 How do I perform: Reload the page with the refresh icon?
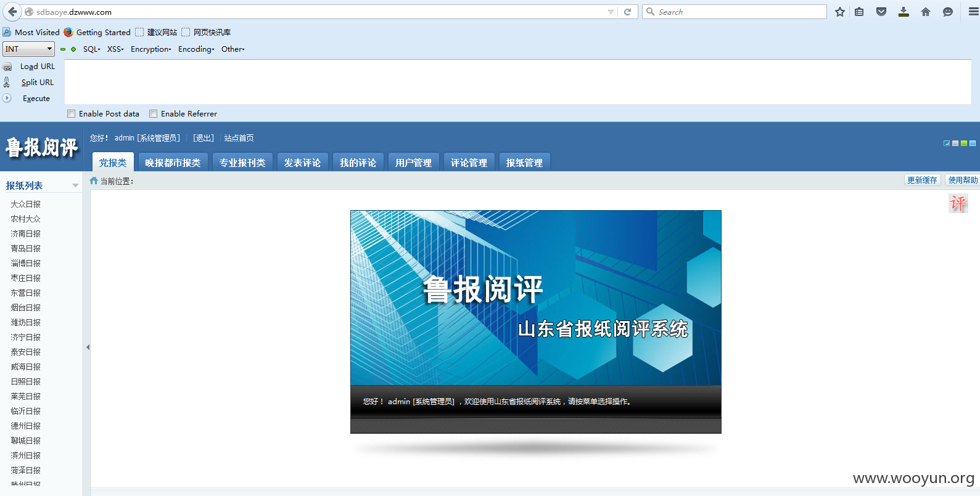click(628, 12)
